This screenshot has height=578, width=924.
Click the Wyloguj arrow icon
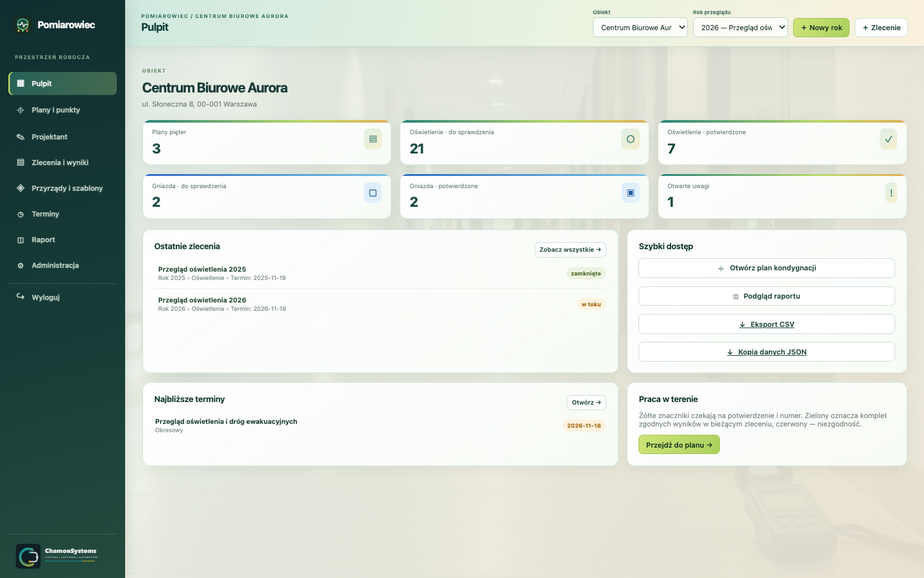21,297
